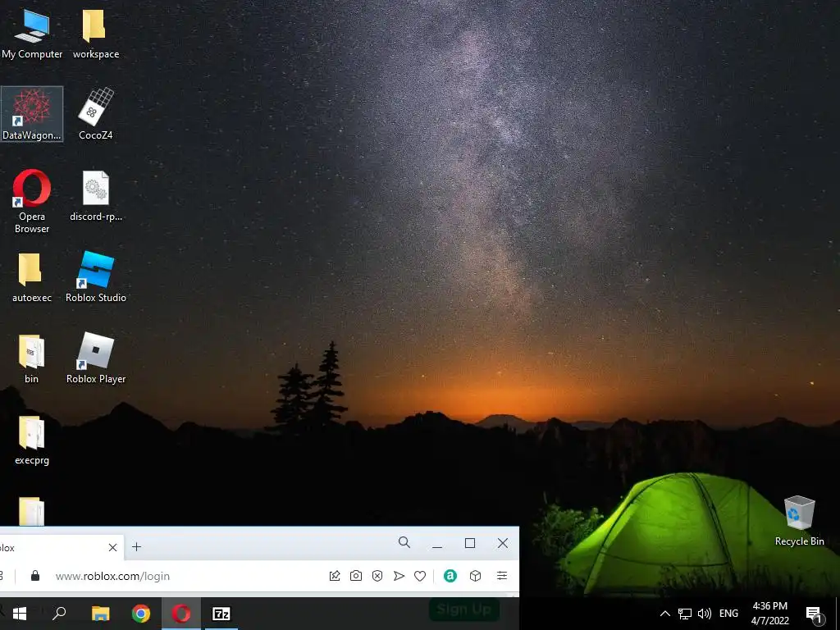
Task: Minimize the Opera window
Action: [x=437, y=544]
